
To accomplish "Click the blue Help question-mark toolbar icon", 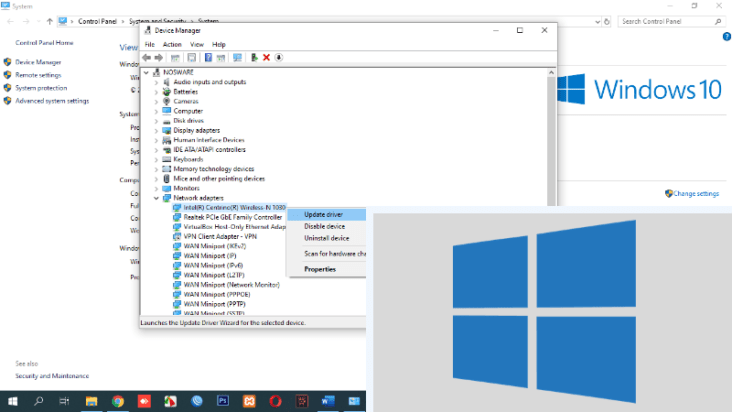I will pos(208,57).
